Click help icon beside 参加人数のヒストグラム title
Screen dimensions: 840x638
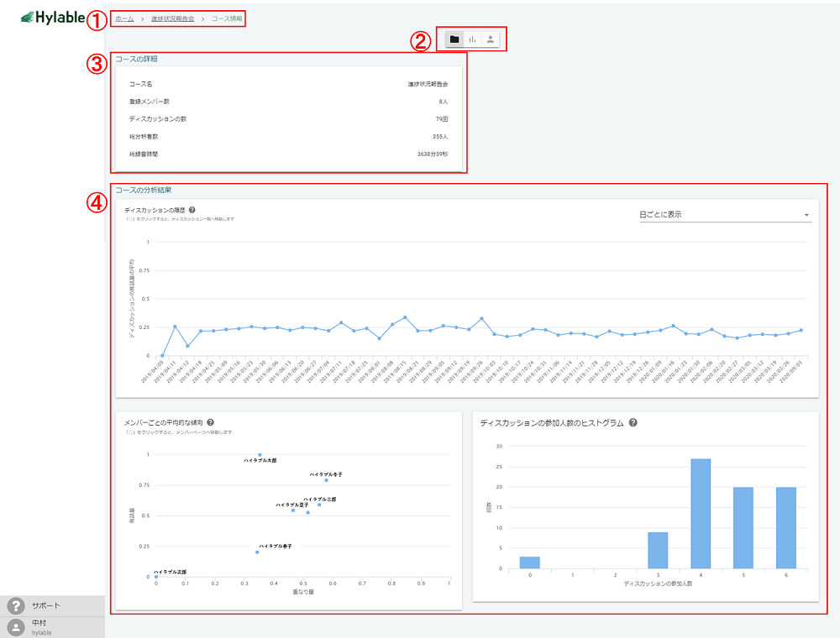[633, 423]
